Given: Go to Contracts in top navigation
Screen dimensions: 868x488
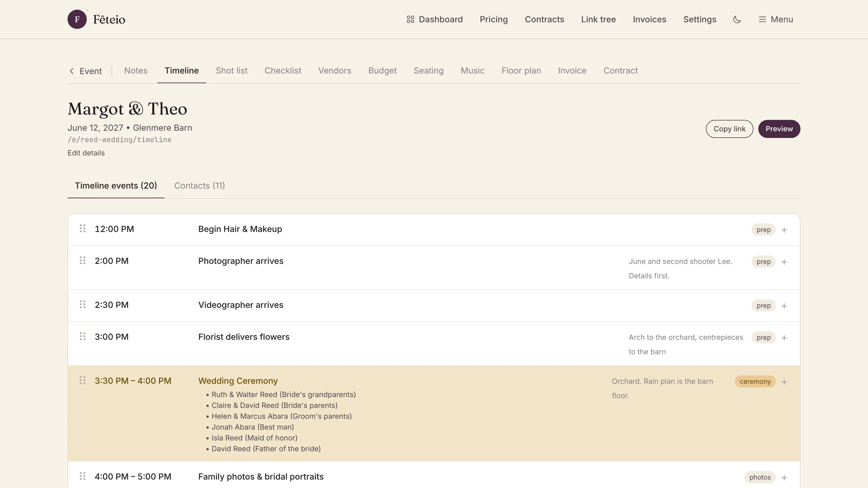Looking at the screenshot, I should pyautogui.click(x=544, y=19).
